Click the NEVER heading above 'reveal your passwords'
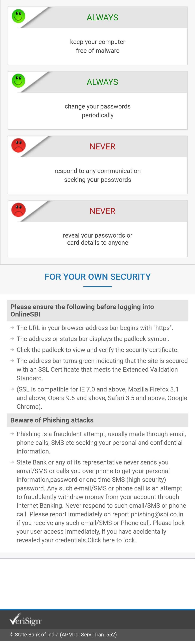This screenshot has width=195, height=644. (x=102, y=211)
